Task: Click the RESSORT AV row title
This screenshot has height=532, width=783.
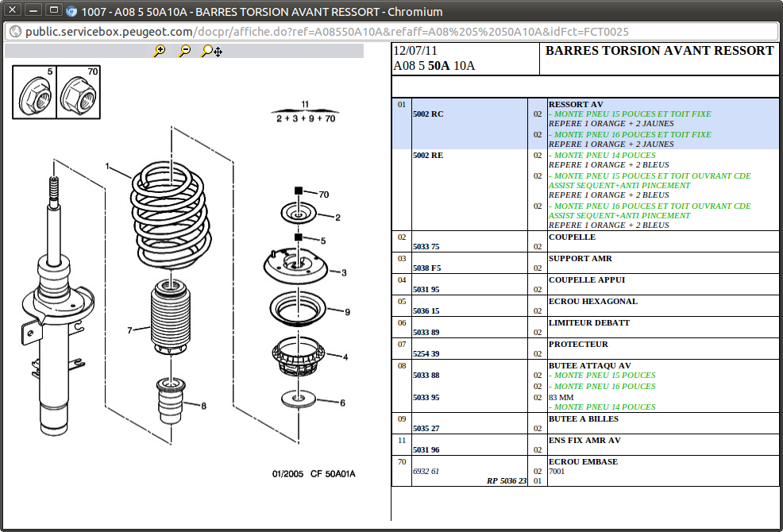Action: coord(576,104)
